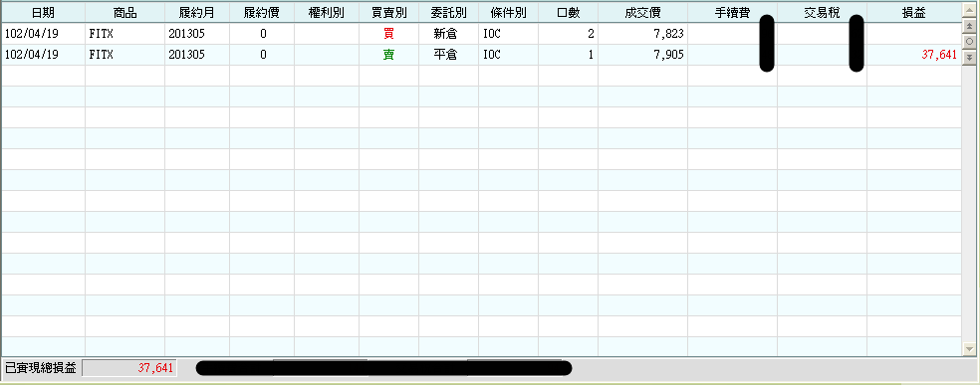Select the IOC cell in the 新倉 row
980x385 pixels.
[x=508, y=34]
